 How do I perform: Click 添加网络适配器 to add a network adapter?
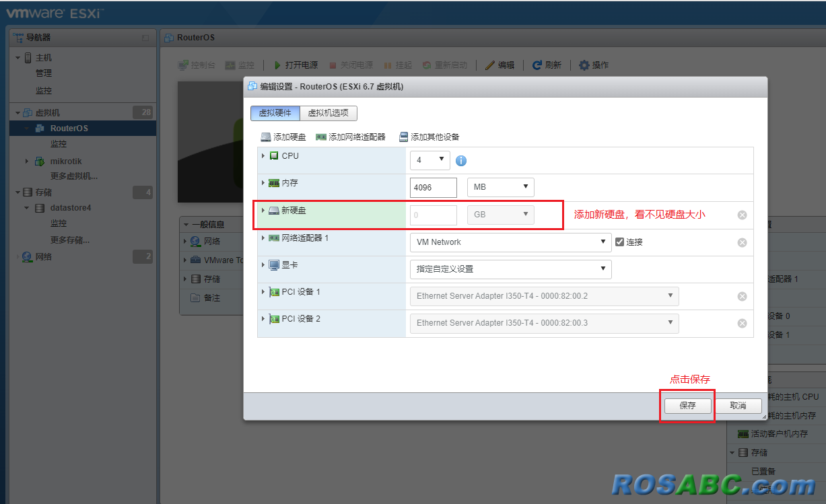tap(351, 137)
